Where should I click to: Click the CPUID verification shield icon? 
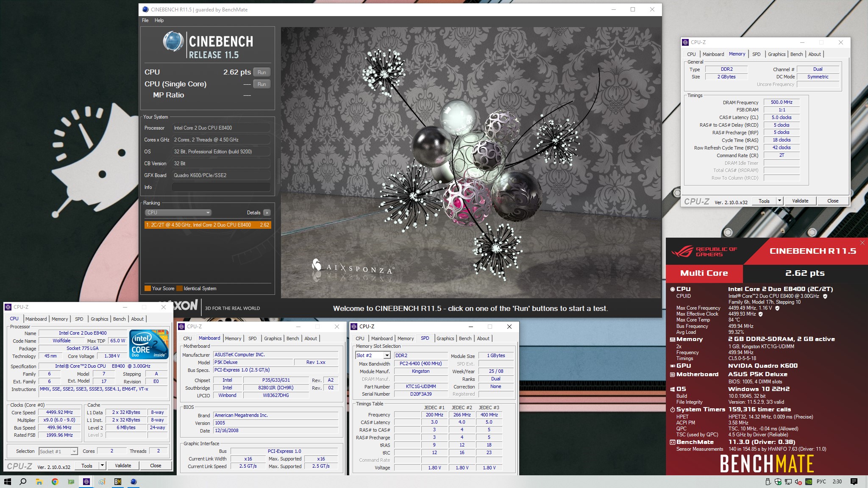[x=825, y=296]
